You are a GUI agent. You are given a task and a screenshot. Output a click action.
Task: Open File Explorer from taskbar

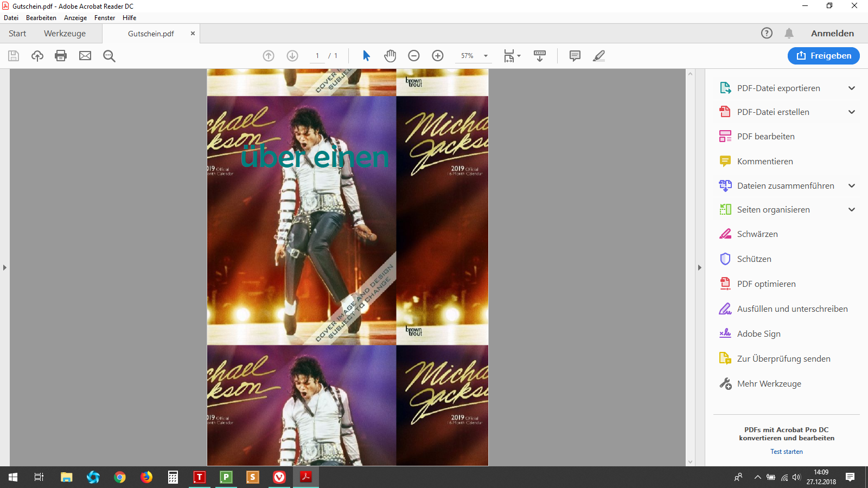tap(67, 477)
